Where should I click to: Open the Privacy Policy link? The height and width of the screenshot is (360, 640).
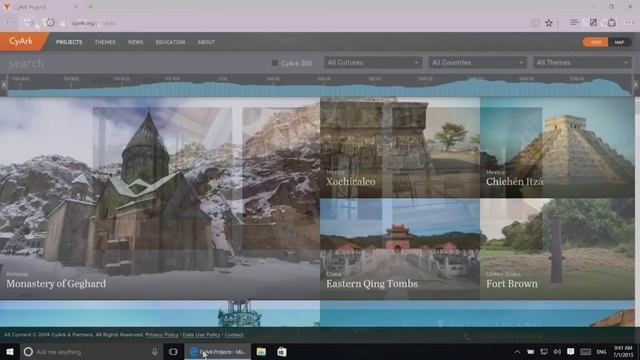click(162, 335)
